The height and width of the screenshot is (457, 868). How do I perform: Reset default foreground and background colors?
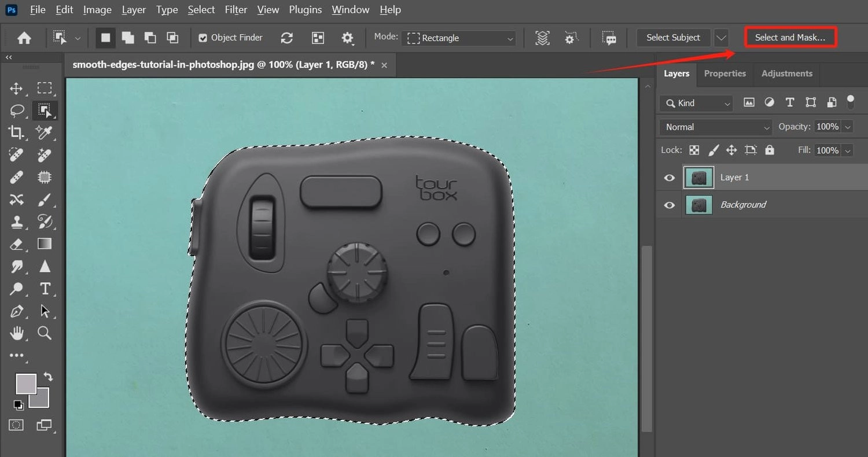click(19, 405)
